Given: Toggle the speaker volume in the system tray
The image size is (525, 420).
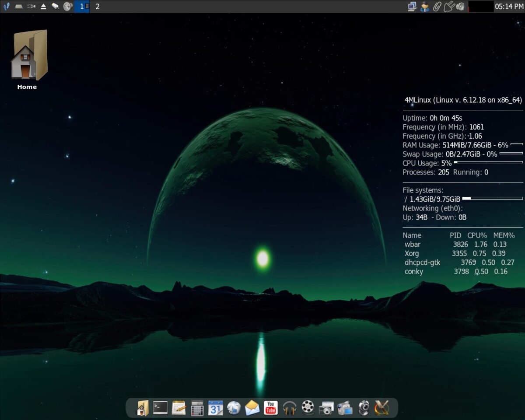Looking at the screenshot, I should [x=459, y=7].
